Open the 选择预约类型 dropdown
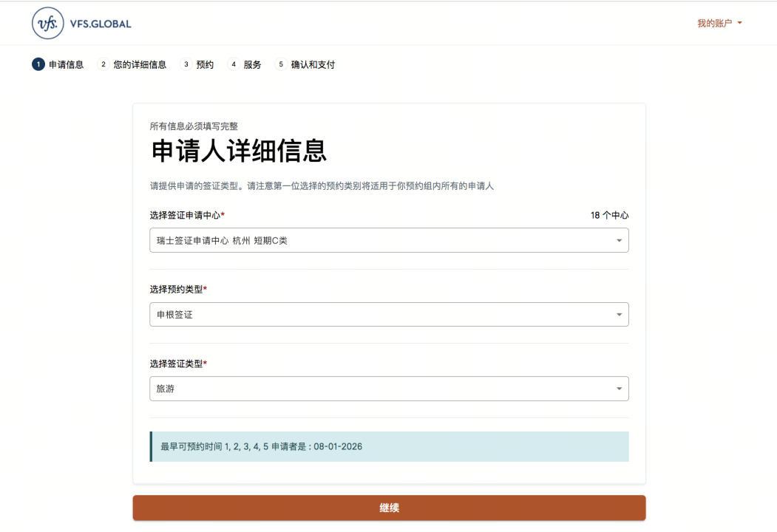This screenshot has height=532, width=777. coord(620,314)
